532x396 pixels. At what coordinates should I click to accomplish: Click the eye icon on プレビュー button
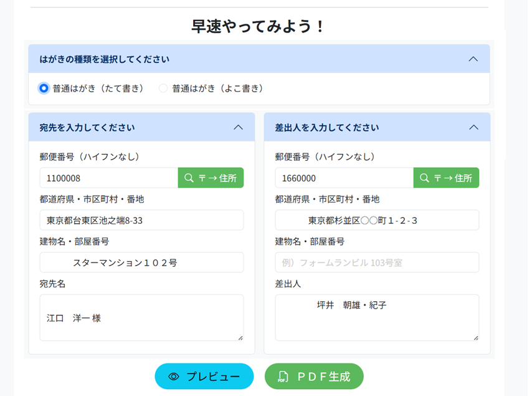174,377
